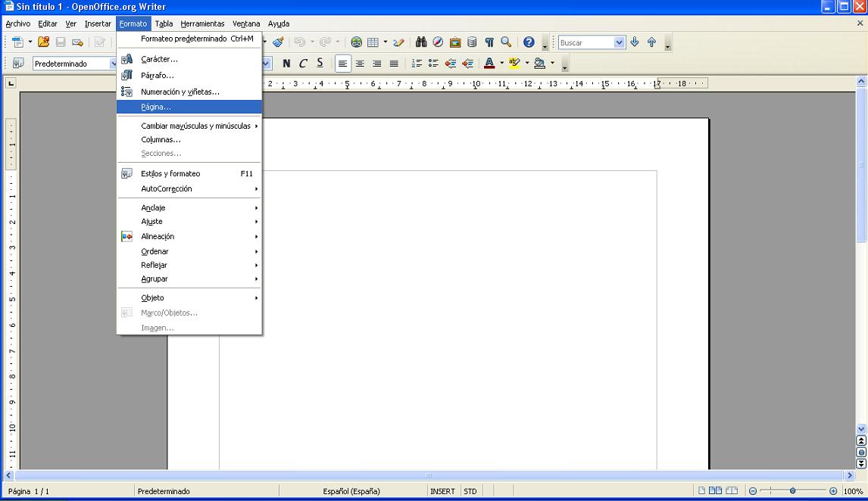Open the Herramientas menu
This screenshot has width=868, height=501.
pos(202,23)
